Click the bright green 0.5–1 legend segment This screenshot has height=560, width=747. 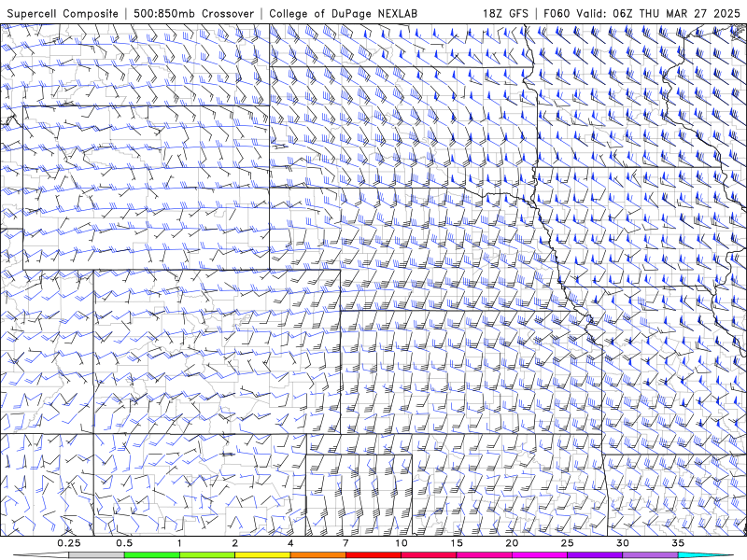(x=151, y=555)
